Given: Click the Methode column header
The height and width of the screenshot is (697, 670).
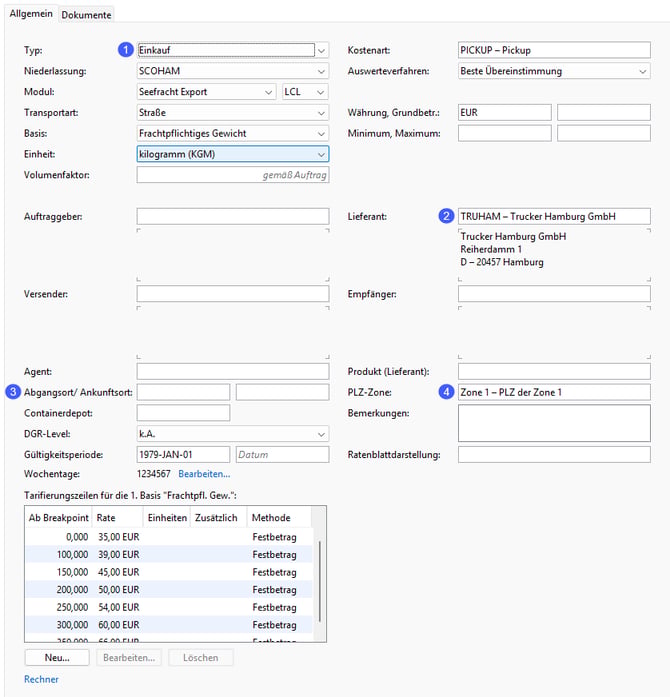Looking at the screenshot, I should [x=279, y=518].
